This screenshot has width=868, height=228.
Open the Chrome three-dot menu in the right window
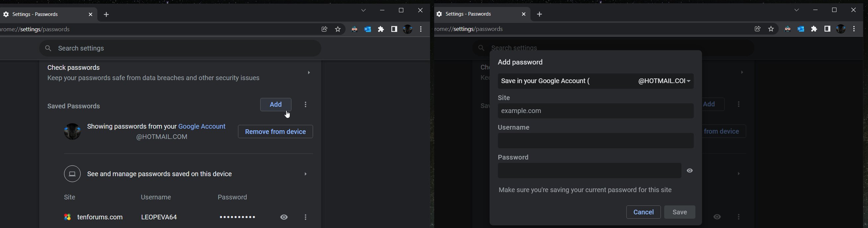[854, 29]
